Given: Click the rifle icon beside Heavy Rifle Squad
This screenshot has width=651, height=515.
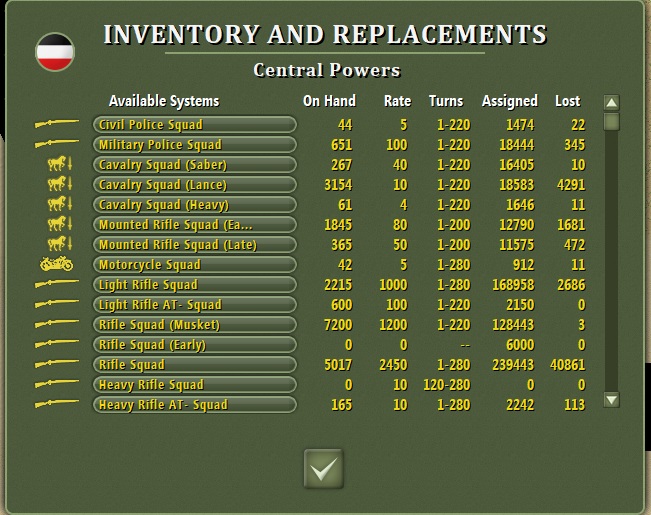Looking at the screenshot, I should point(56,383).
